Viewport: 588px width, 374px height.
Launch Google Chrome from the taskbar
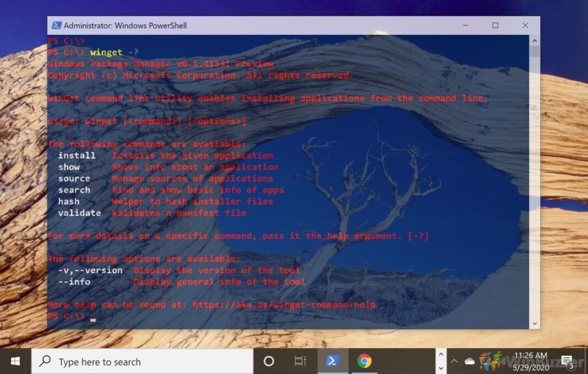364,361
